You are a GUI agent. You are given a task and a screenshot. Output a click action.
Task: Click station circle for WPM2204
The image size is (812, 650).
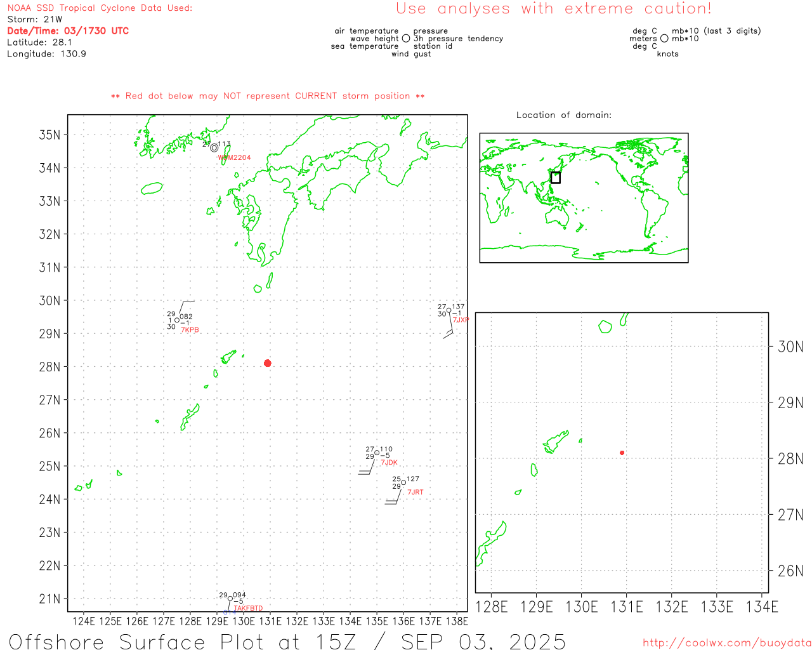point(214,147)
